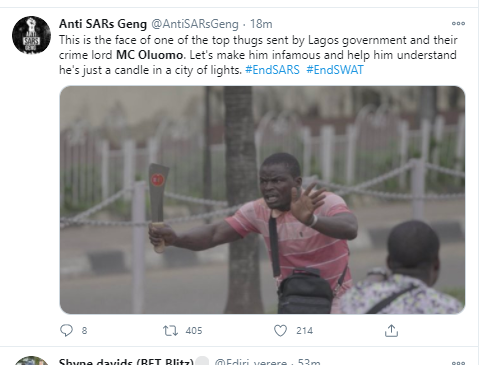Open Anti SARs Geng profile avatar
The height and width of the screenshot is (365, 488).
click(31, 35)
